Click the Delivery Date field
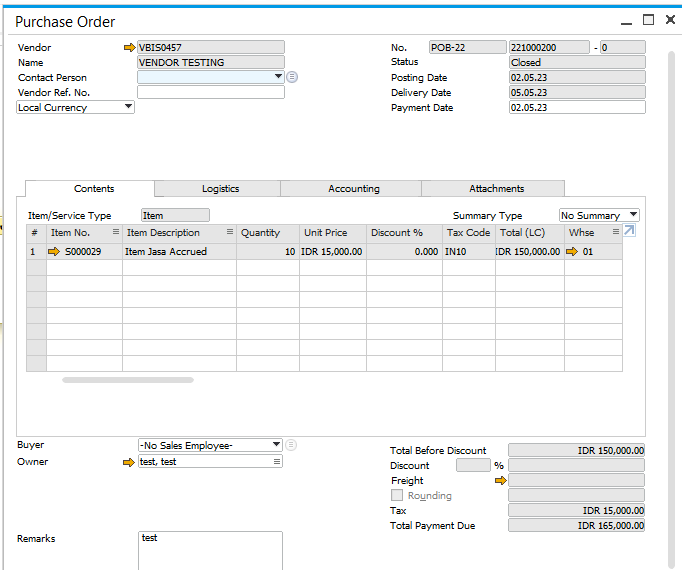The width and height of the screenshot is (682, 570). click(577, 92)
